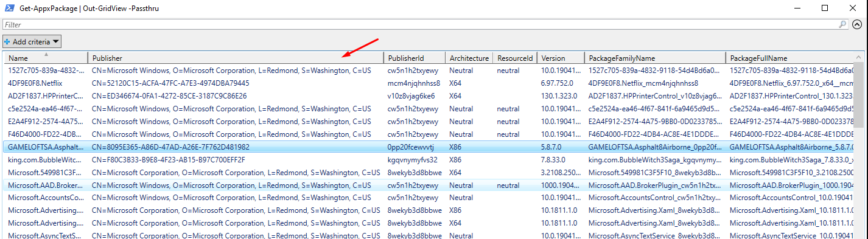
Task: Select the c5e2524a-ea46-4f67-... name cell
Action: pyautogui.click(x=46, y=109)
